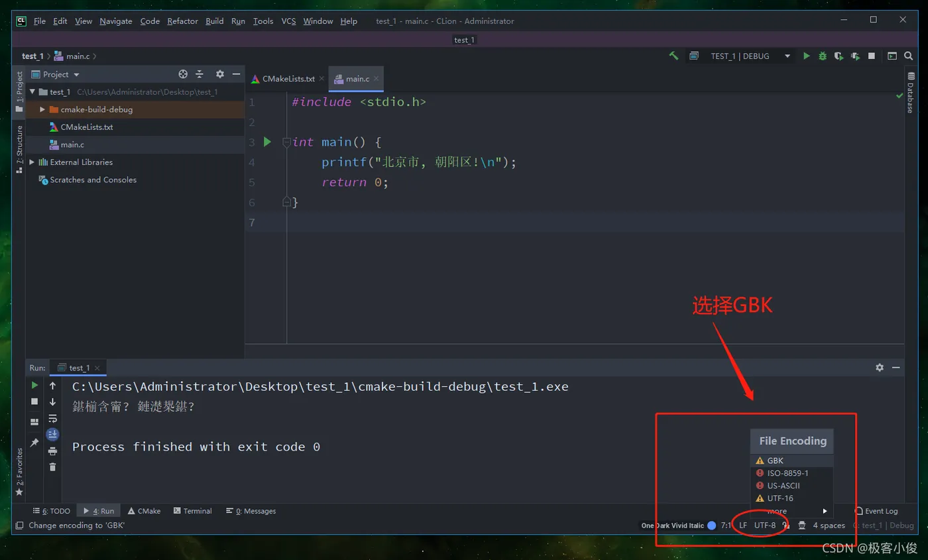Stop process in Run panel
The height and width of the screenshot is (560, 928).
(34, 402)
